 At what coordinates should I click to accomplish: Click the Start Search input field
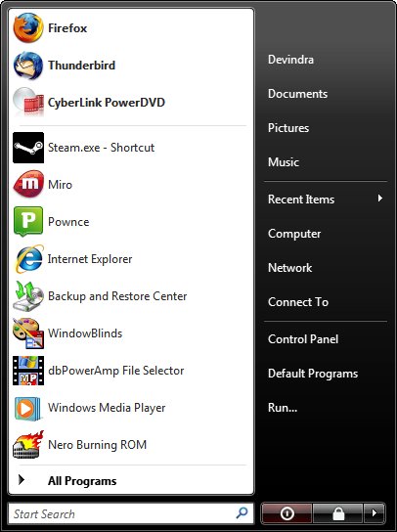pos(131,513)
